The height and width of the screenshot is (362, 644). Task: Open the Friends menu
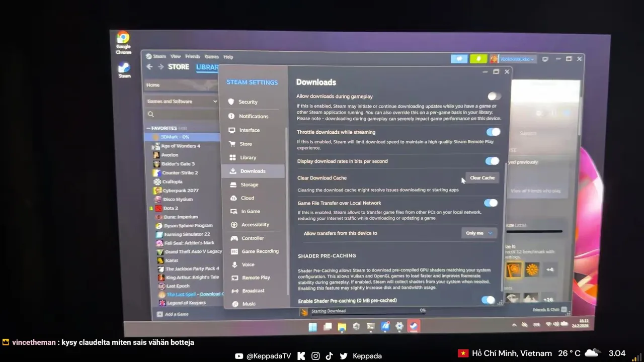(x=192, y=56)
